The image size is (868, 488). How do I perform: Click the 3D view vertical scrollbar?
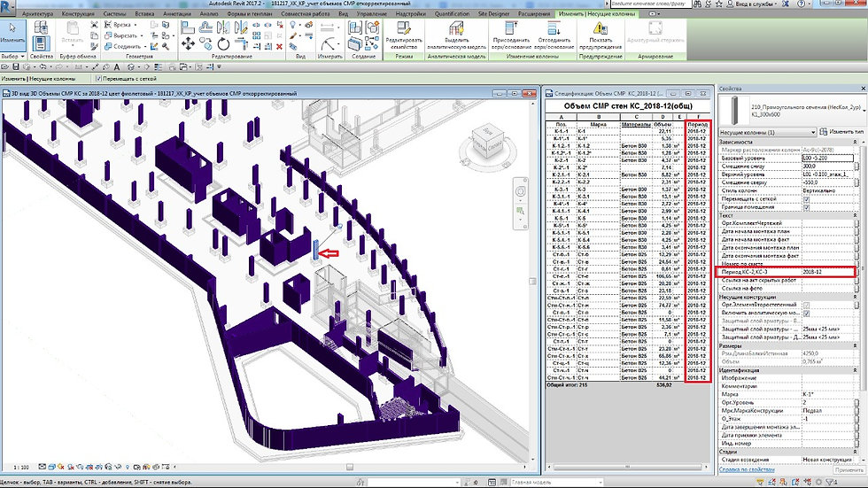click(533, 281)
